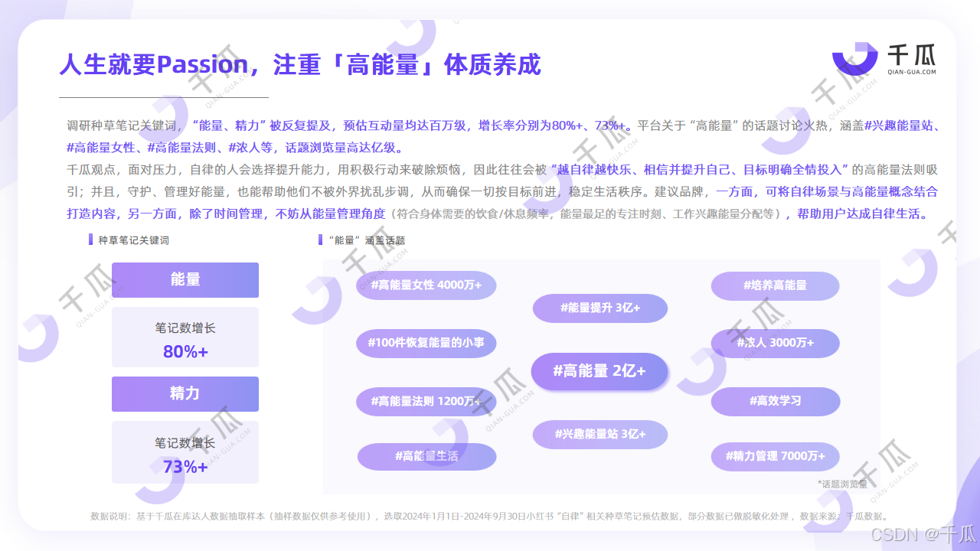Click the 种草笔记关键词 section label
Viewport: 980px width, 551px height.
point(133,240)
